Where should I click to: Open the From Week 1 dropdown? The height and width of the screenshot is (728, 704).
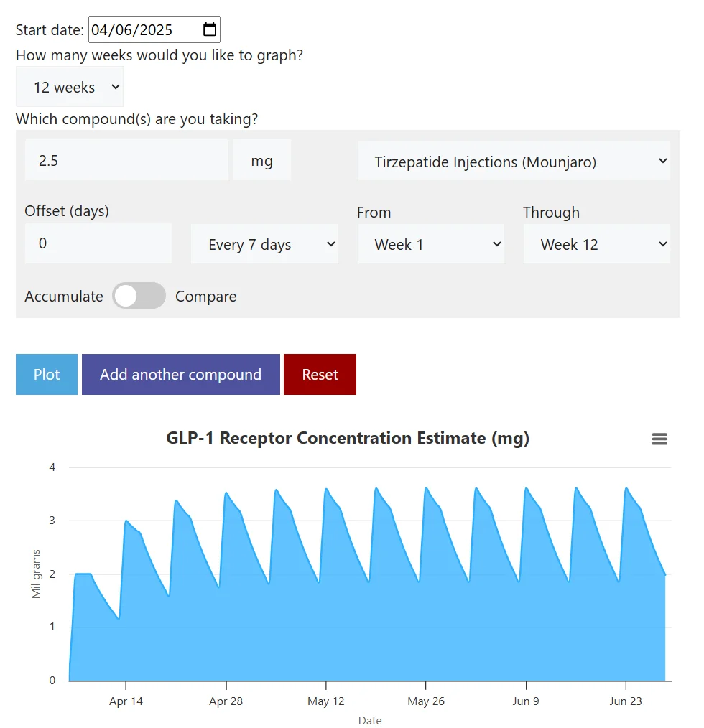(431, 244)
